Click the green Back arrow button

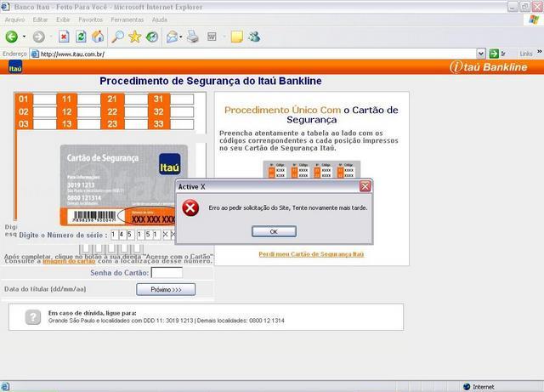(x=11, y=37)
